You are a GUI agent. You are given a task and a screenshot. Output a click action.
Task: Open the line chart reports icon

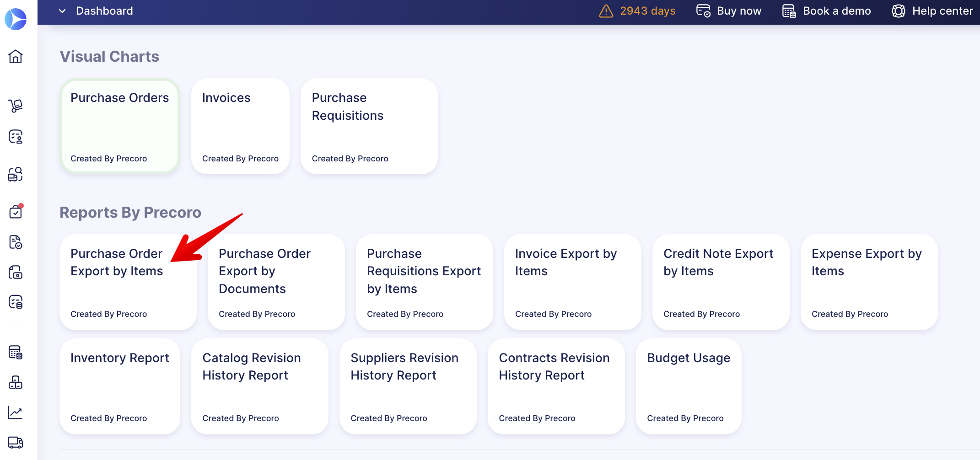16,412
